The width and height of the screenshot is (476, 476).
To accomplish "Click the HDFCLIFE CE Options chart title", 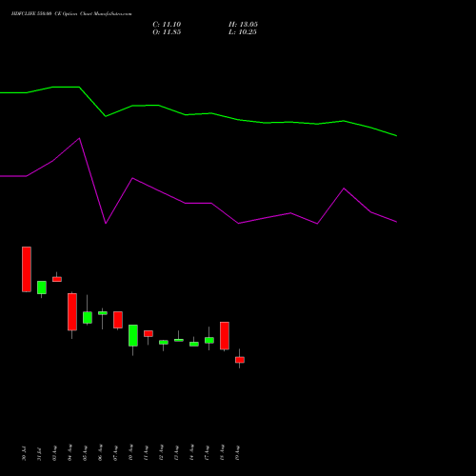I will [71, 13].
